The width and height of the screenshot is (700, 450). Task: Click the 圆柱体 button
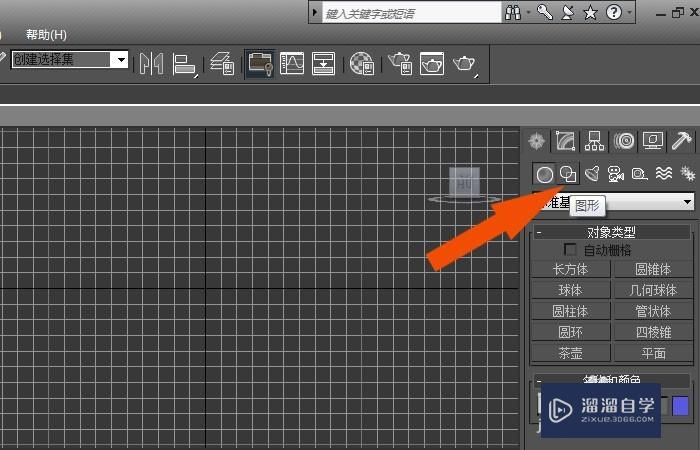pyautogui.click(x=571, y=311)
